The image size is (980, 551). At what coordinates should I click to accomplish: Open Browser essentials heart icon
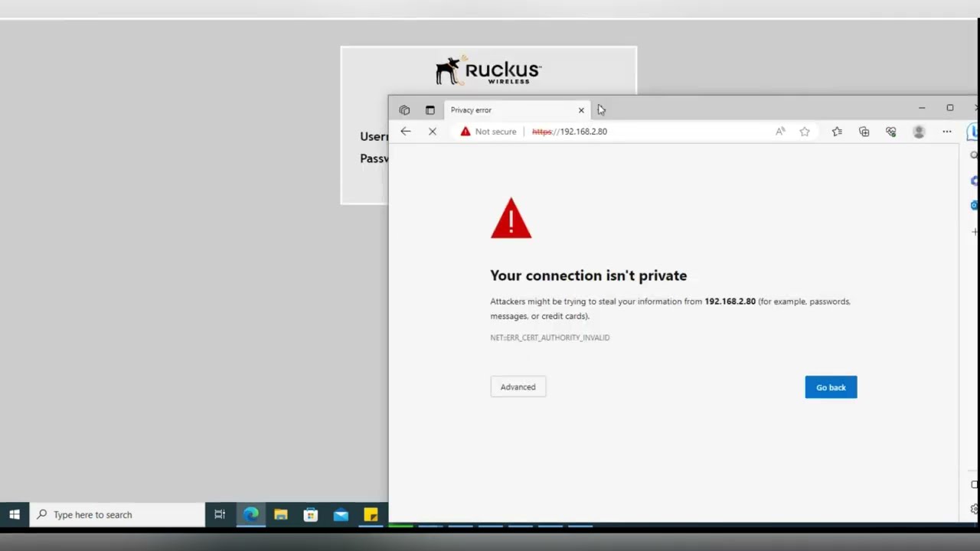[x=891, y=132]
